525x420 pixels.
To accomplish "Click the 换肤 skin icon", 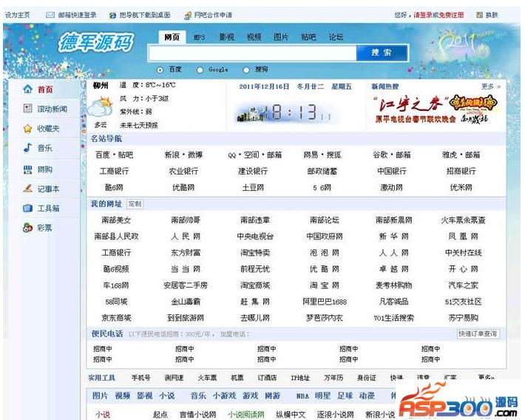I will point(479,15).
